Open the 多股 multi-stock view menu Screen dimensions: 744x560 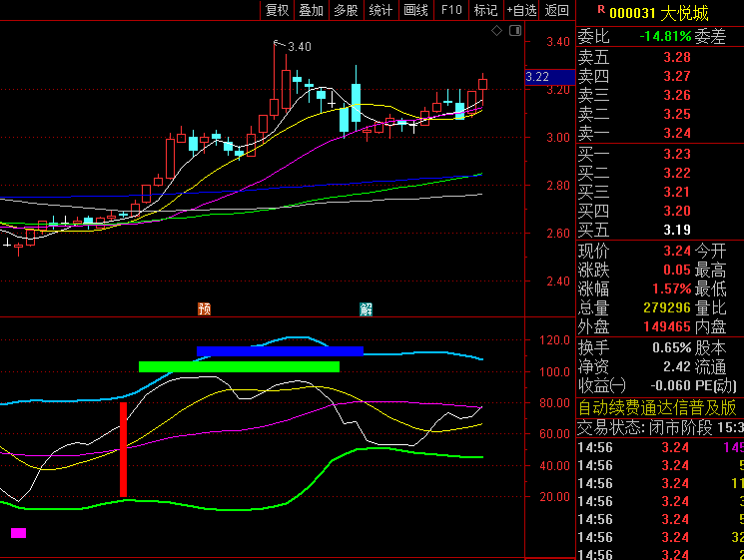346,10
